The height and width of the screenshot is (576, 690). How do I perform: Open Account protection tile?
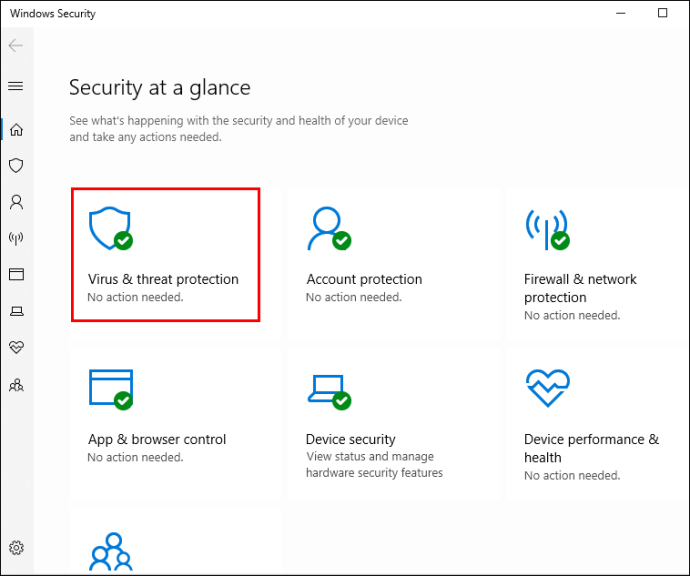pyautogui.click(x=393, y=263)
